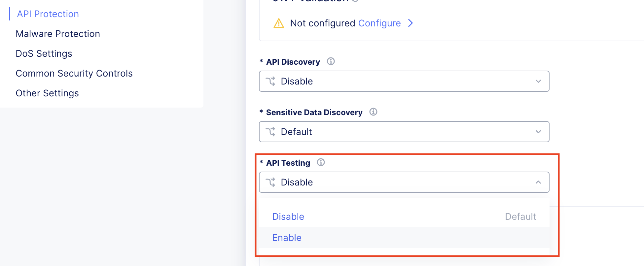Image resolution: width=644 pixels, height=266 pixels.
Task: Choose the Disable option marked Default
Action: click(288, 216)
